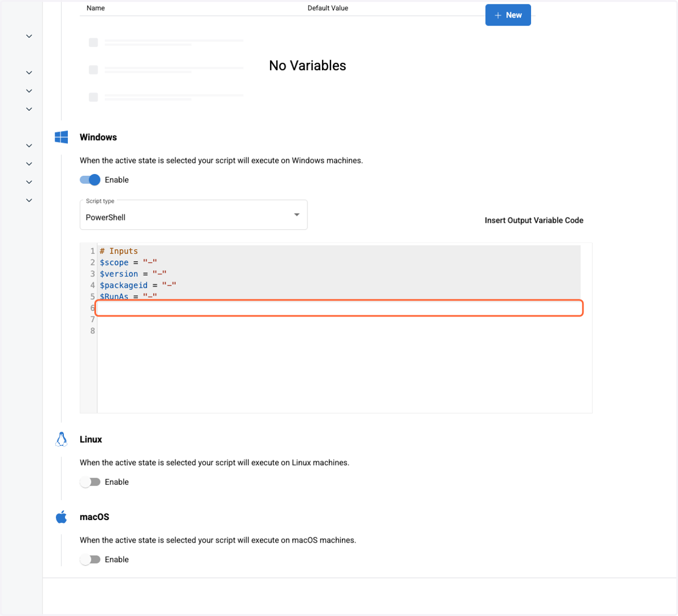Turn on the Linux Enable toggle
The width and height of the screenshot is (678, 616).
90,482
